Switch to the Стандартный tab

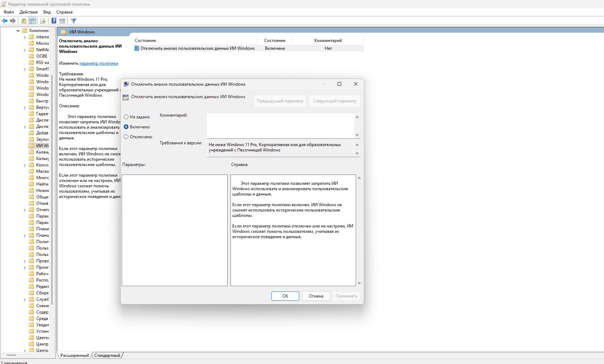pyautogui.click(x=107, y=355)
